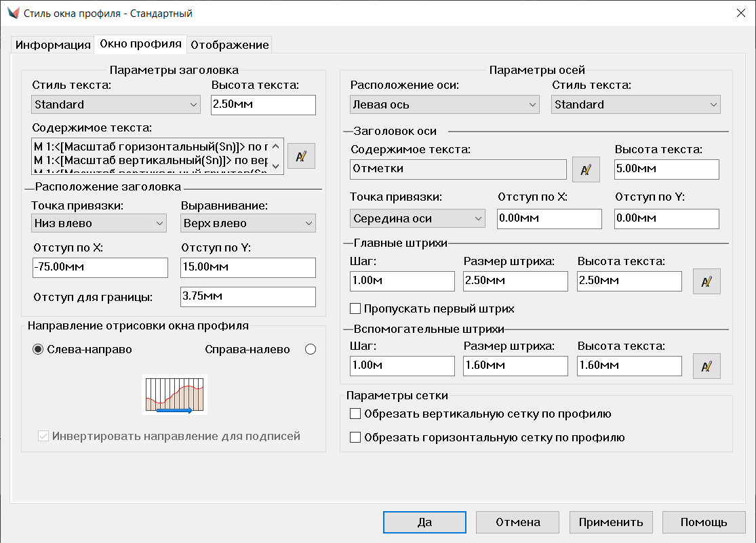Screen dimensions: 756x543
Task: Check Обрезать горизонтальную сетку по профилю
Action: pyautogui.click(x=355, y=438)
